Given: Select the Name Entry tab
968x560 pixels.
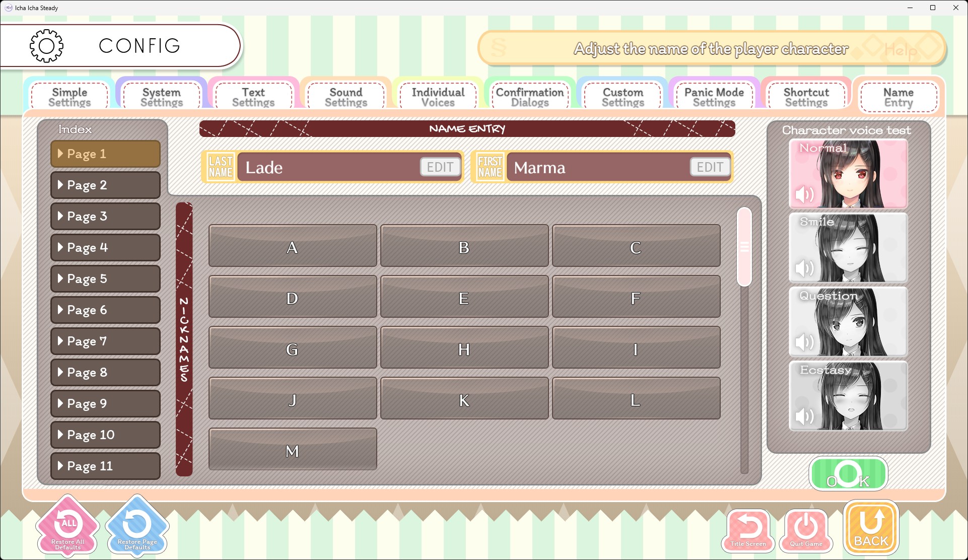Looking at the screenshot, I should tap(898, 97).
